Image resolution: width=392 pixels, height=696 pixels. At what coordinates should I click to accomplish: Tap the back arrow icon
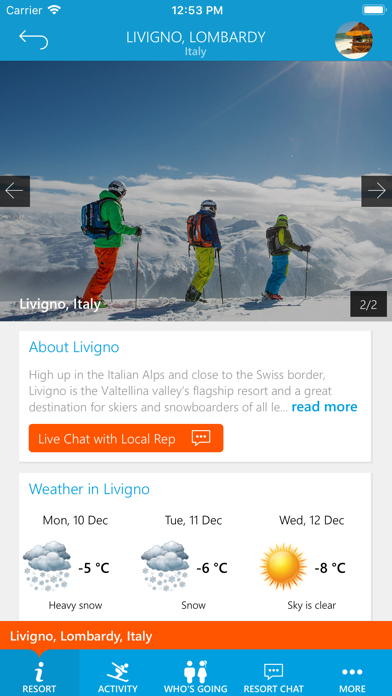pos(33,40)
